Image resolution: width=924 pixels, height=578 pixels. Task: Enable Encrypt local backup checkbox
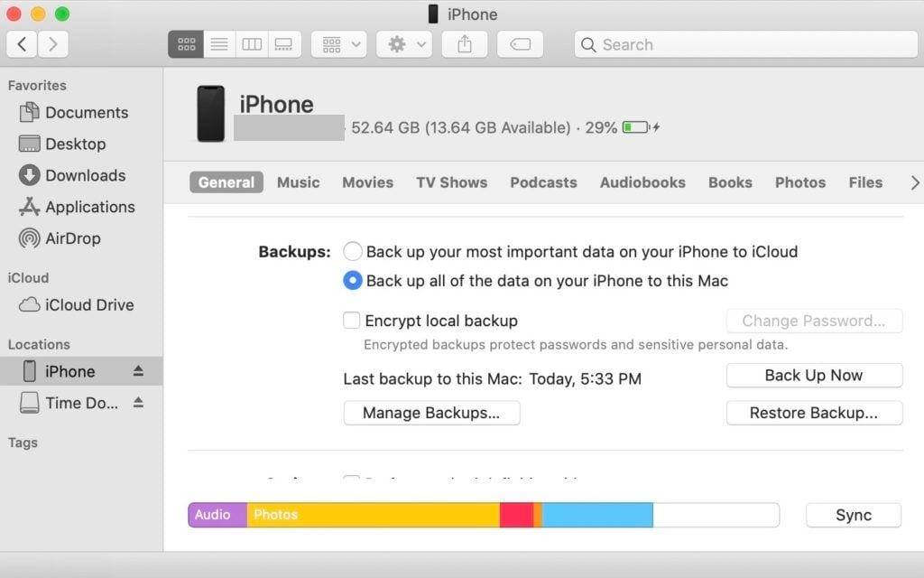tap(351, 321)
